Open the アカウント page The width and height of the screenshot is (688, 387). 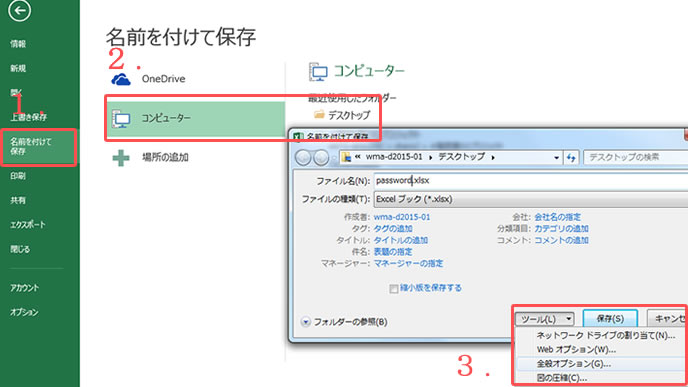pyautogui.click(x=25, y=288)
